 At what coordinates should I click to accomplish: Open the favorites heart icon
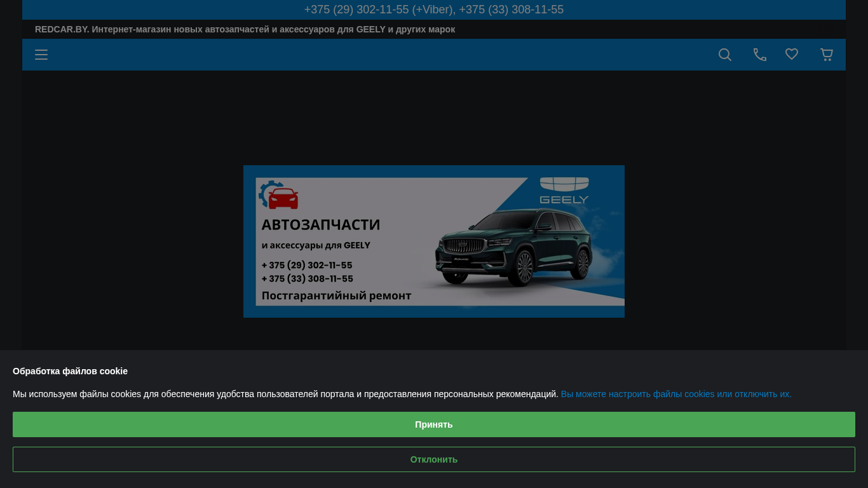pos(792,55)
